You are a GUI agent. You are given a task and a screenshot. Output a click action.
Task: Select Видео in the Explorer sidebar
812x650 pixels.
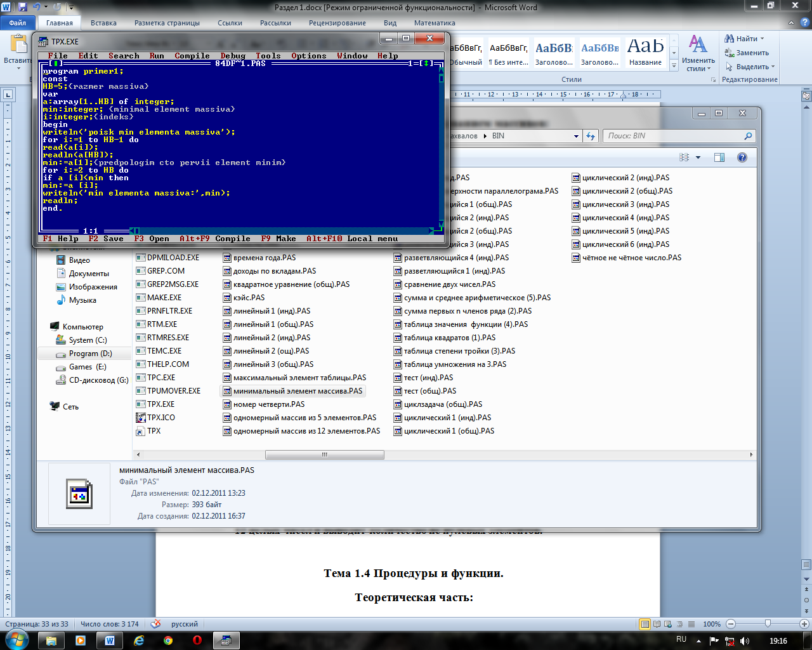click(x=73, y=260)
